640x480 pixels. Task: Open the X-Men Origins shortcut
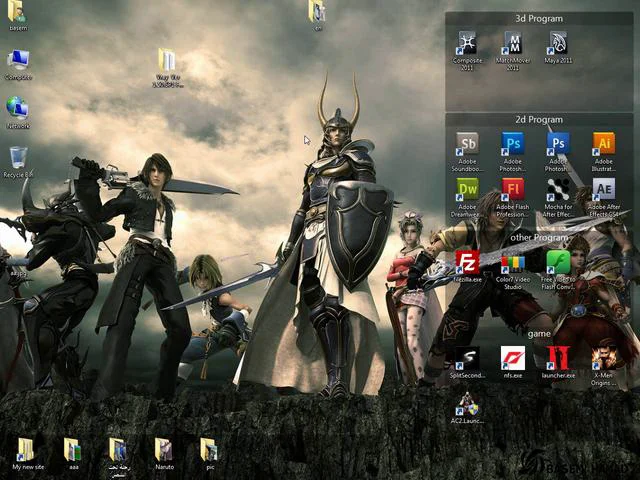[x=603, y=366]
